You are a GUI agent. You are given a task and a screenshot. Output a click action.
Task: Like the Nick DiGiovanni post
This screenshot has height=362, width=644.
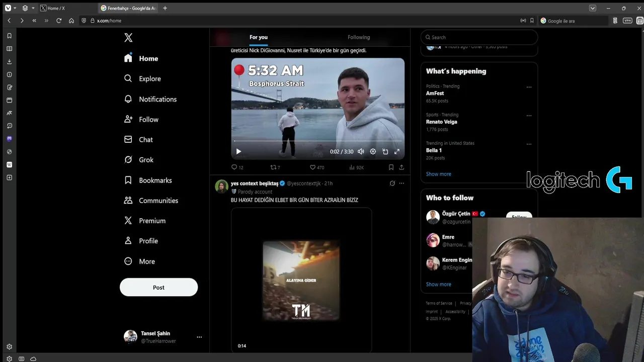pos(317,167)
